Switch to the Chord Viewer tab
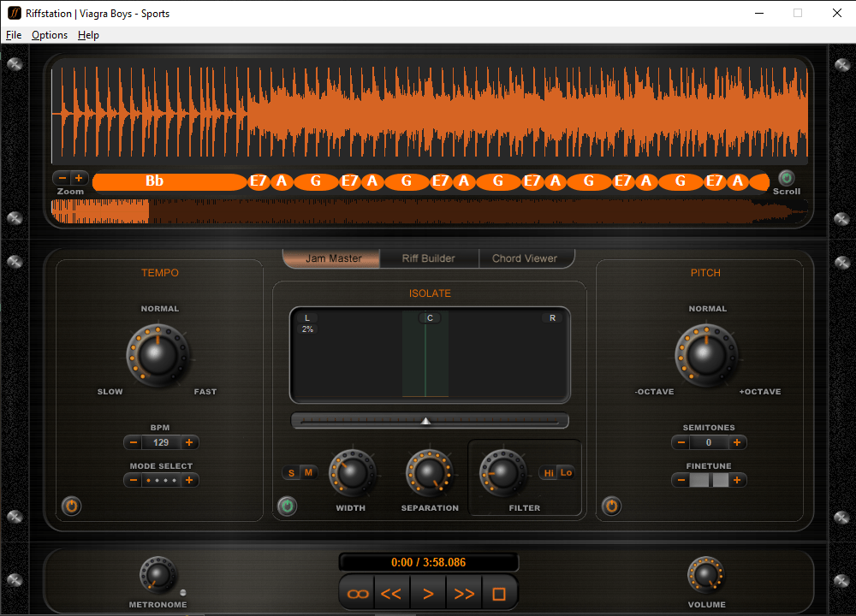The width and height of the screenshot is (856, 616). (525, 258)
